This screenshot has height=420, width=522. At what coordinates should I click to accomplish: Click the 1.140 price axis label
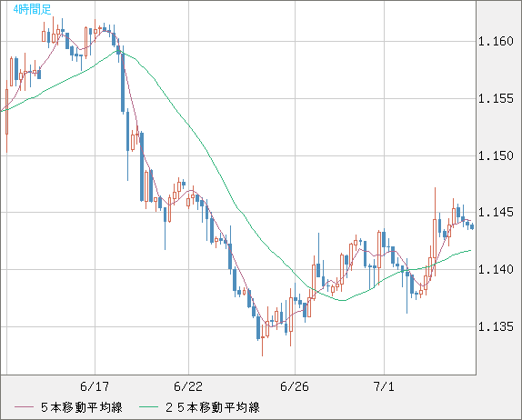tap(496, 270)
